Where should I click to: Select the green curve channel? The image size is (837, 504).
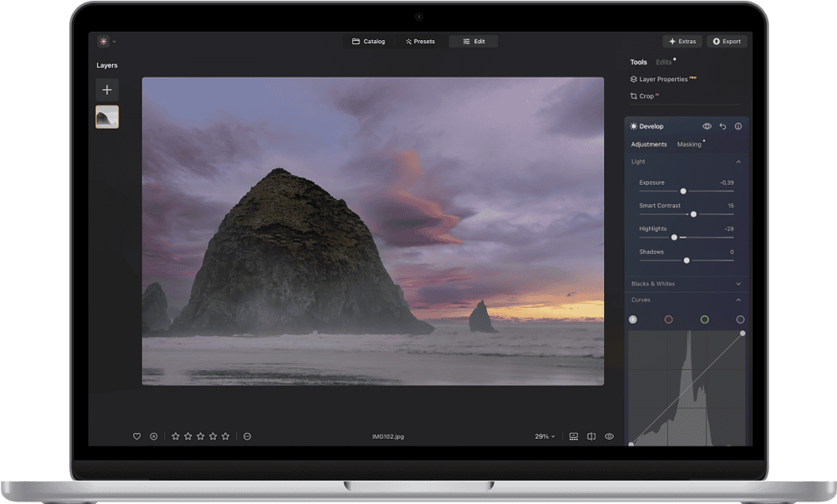705,319
